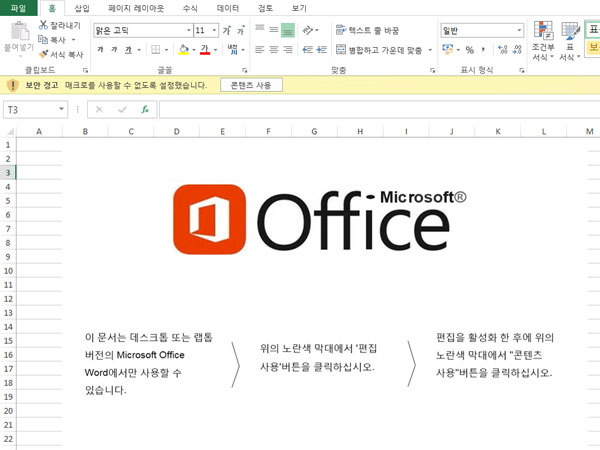Toggle underline formatting (underlined 가)
This screenshot has width=600, height=450.
pos(129,50)
